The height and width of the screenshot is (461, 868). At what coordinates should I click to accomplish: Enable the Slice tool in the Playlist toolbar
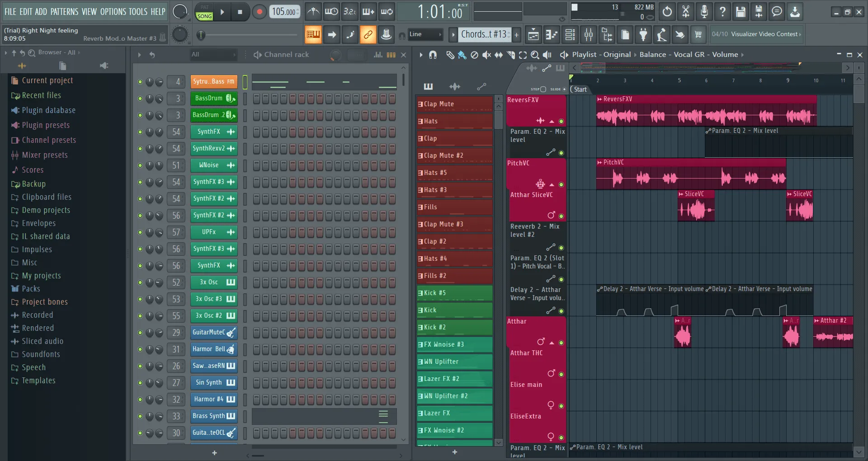click(x=511, y=55)
